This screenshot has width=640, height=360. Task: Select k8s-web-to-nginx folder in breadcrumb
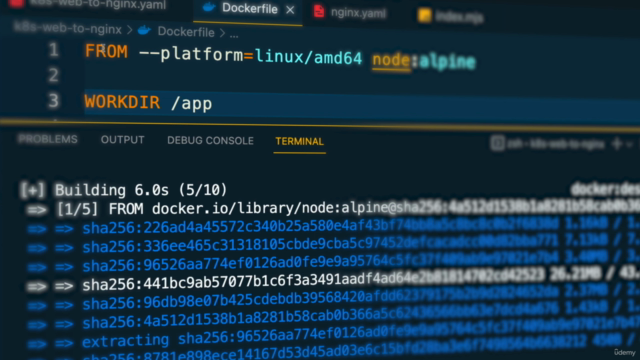click(68, 29)
